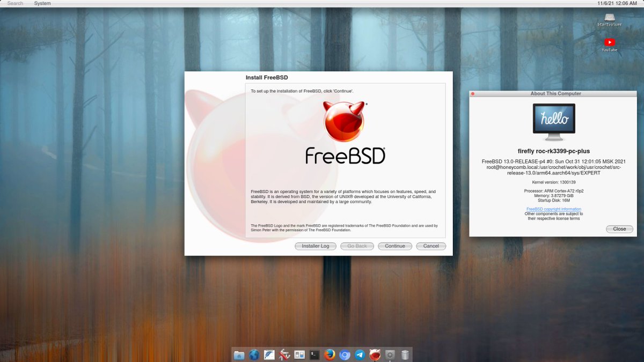Select the YouTube desktop shortcut icon
Viewport: 644px width, 362px height.
[609, 45]
